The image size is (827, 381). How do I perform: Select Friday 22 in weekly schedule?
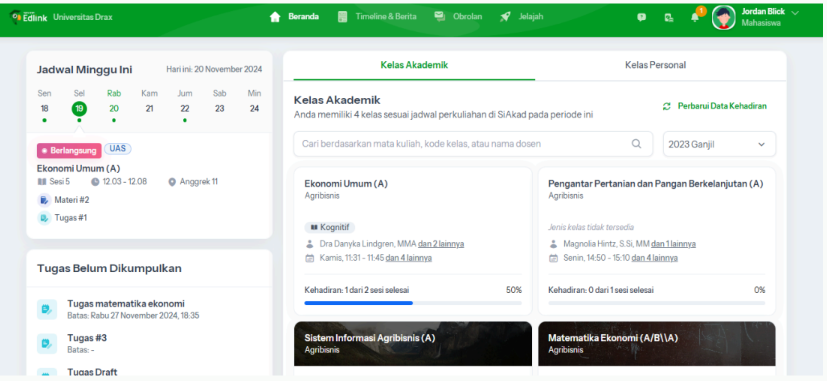185,108
